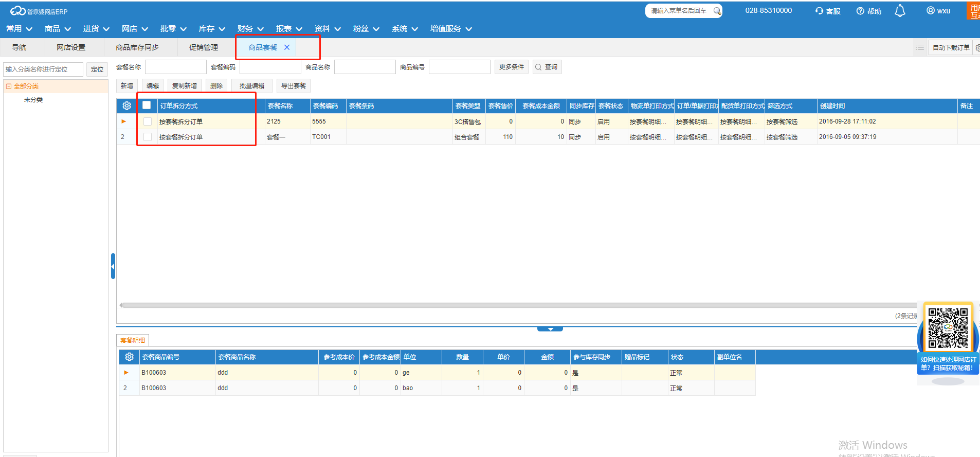The image size is (980, 457).
Task: Open the wxu user account
Action: pos(938,11)
